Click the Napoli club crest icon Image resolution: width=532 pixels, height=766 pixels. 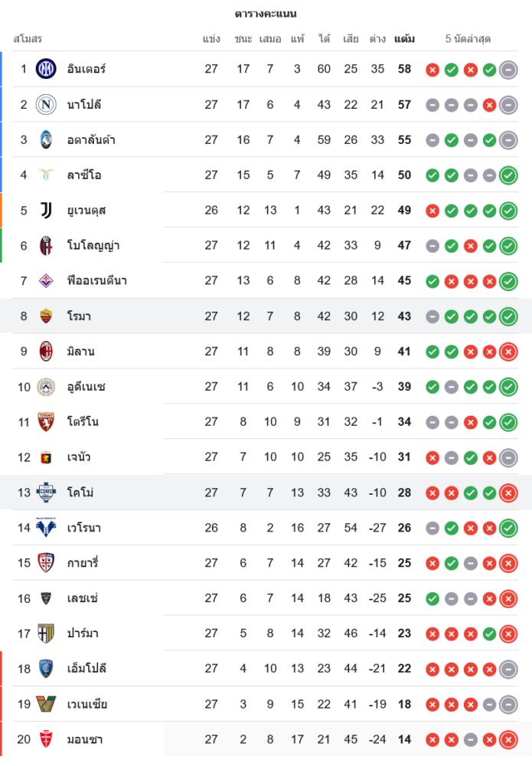(x=46, y=104)
